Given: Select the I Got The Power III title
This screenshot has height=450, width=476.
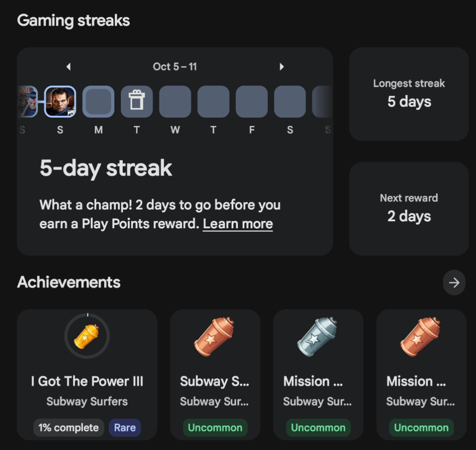Looking at the screenshot, I should [x=87, y=381].
